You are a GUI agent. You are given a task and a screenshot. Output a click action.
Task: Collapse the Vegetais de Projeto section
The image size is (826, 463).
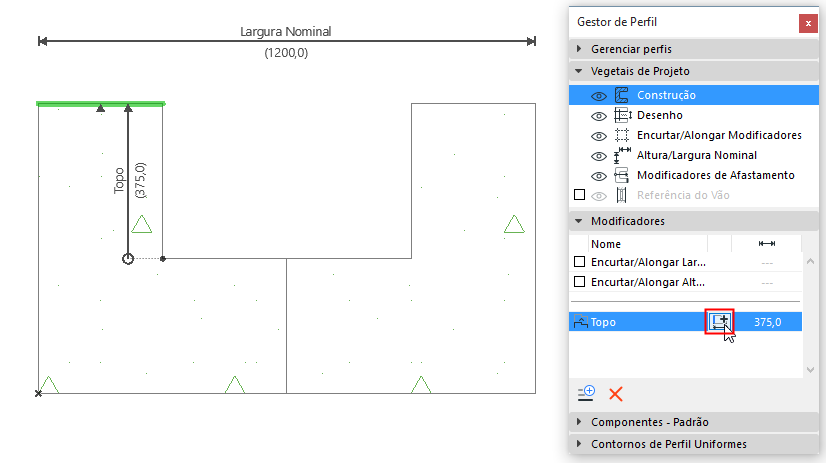tap(579, 71)
